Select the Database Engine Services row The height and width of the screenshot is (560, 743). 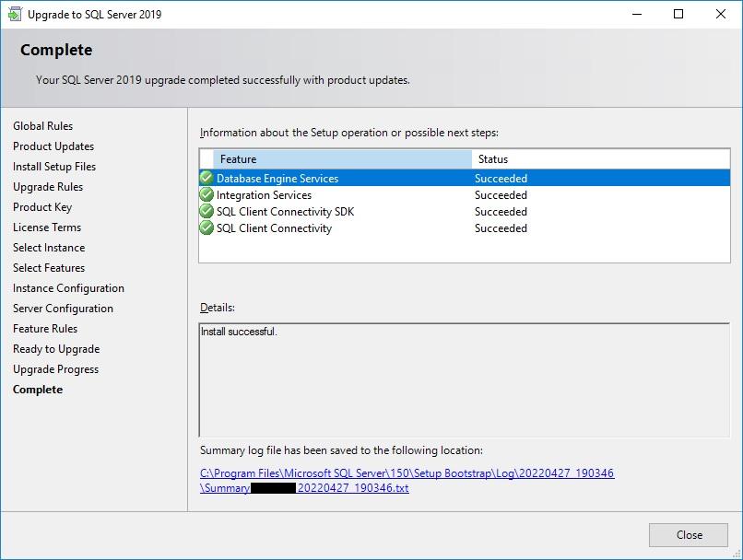(x=277, y=179)
